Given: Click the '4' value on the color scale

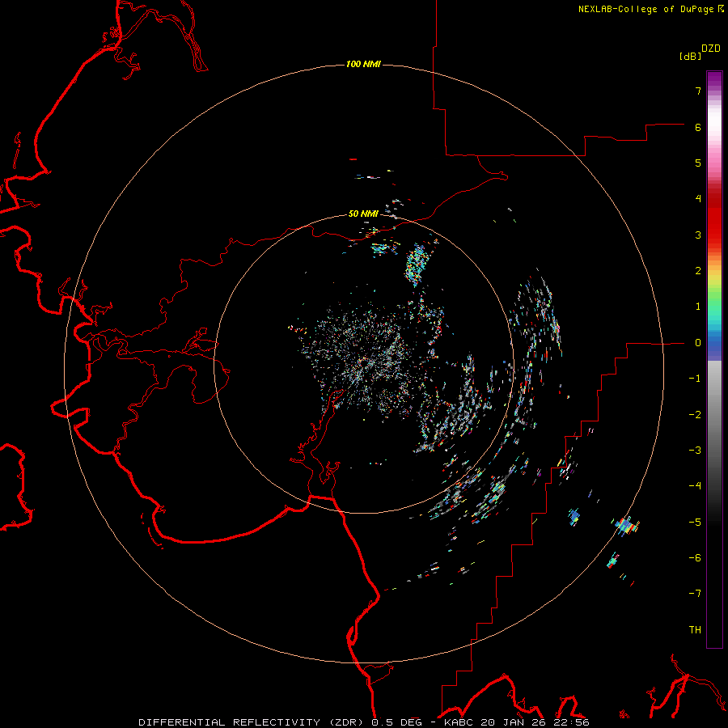Looking at the screenshot, I should click(x=698, y=199).
